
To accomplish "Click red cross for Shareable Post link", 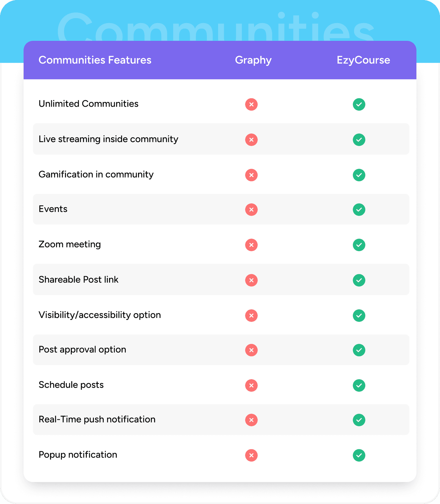I will (251, 280).
